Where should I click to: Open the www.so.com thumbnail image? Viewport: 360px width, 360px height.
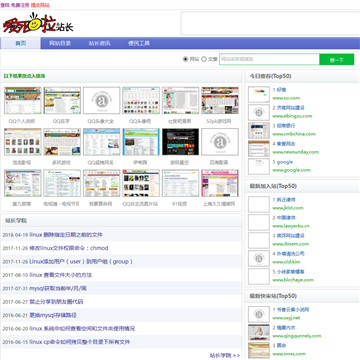pos(259,94)
